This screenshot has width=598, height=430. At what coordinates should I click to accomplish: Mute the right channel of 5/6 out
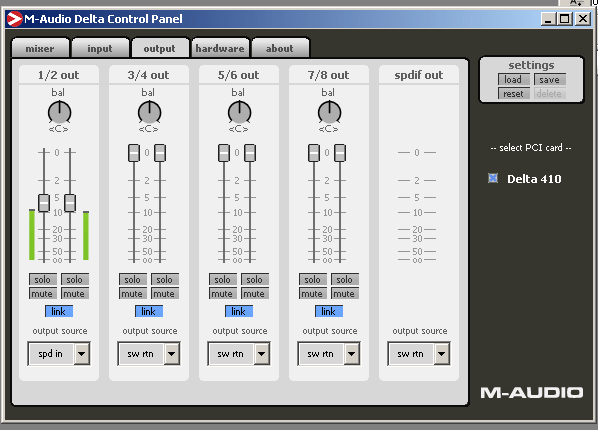pyautogui.click(x=255, y=294)
